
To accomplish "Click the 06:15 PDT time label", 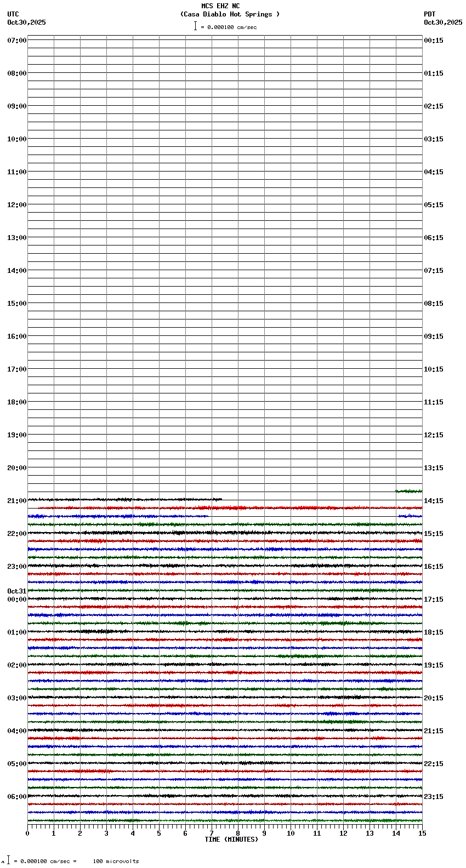I will pyautogui.click(x=434, y=238).
